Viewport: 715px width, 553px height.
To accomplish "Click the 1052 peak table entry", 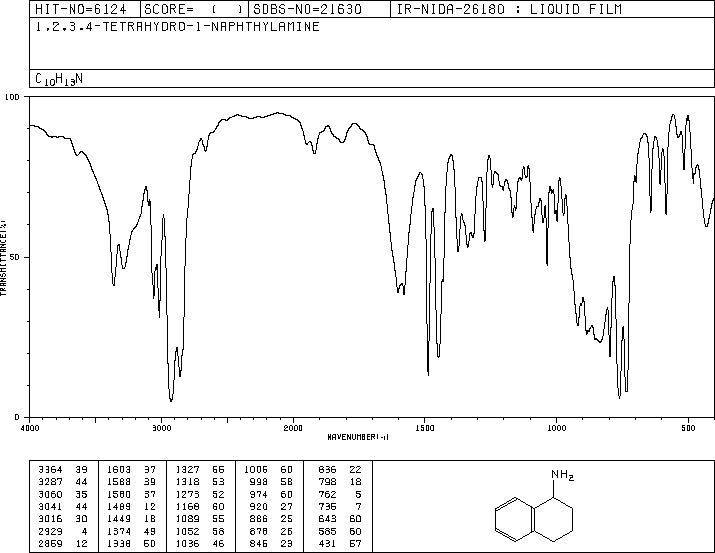I will (x=200, y=531).
